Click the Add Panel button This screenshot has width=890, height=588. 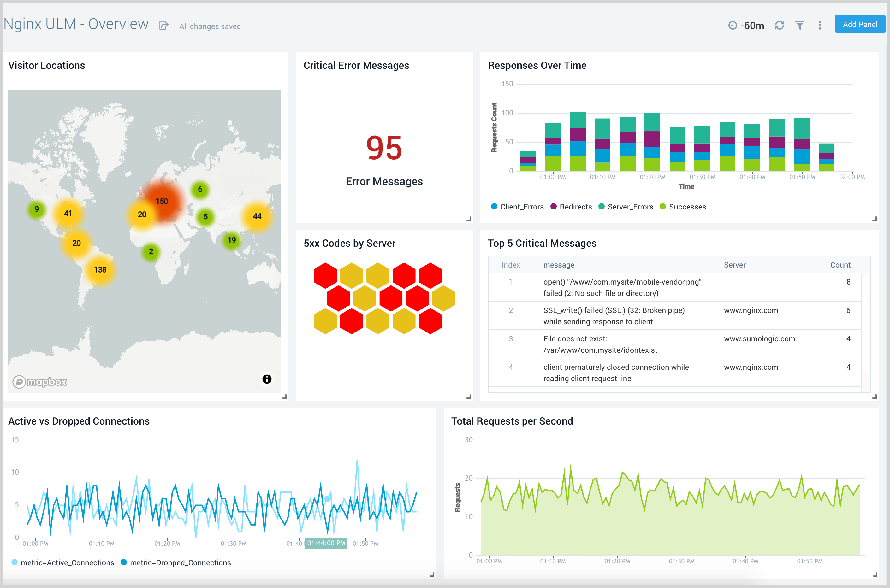[x=860, y=24]
